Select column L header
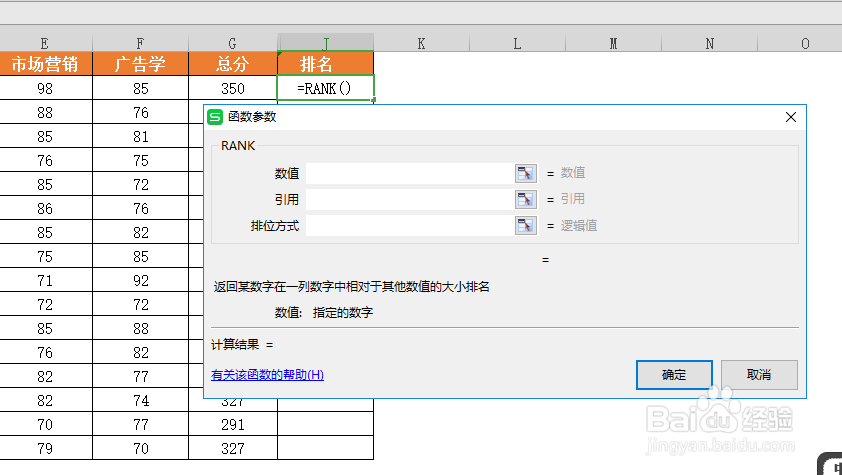Image resolution: width=842 pixels, height=475 pixels. pyautogui.click(x=517, y=43)
